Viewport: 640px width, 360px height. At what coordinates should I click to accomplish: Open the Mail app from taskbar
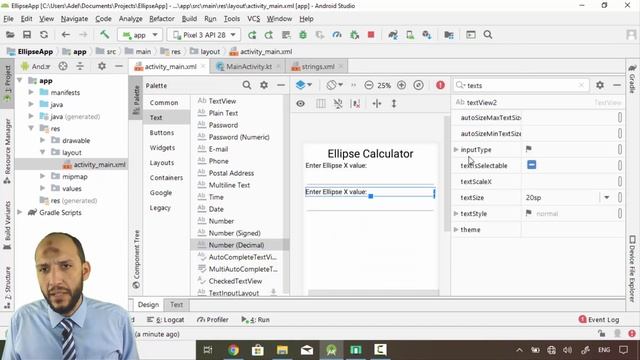pyautogui.click(x=307, y=350)
